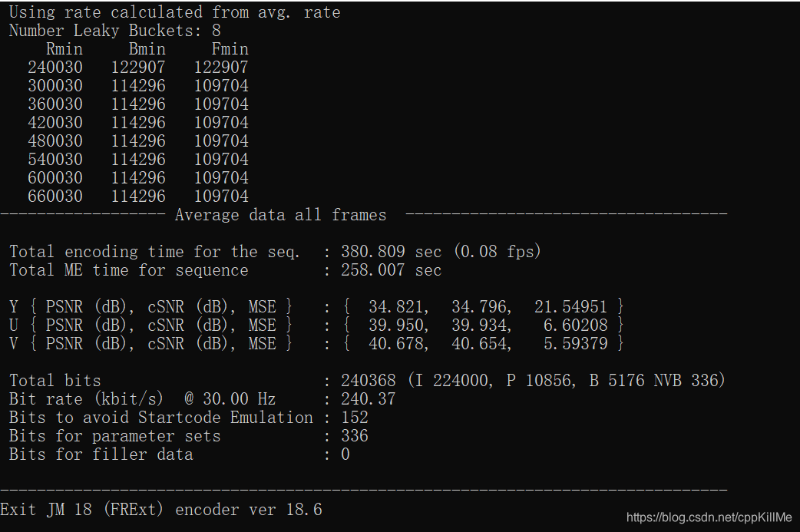Click 'Exit JM 18 (FRExt) encoder ver 18.6' line
This screenshot has height=532, width=800.
point(161,510)
